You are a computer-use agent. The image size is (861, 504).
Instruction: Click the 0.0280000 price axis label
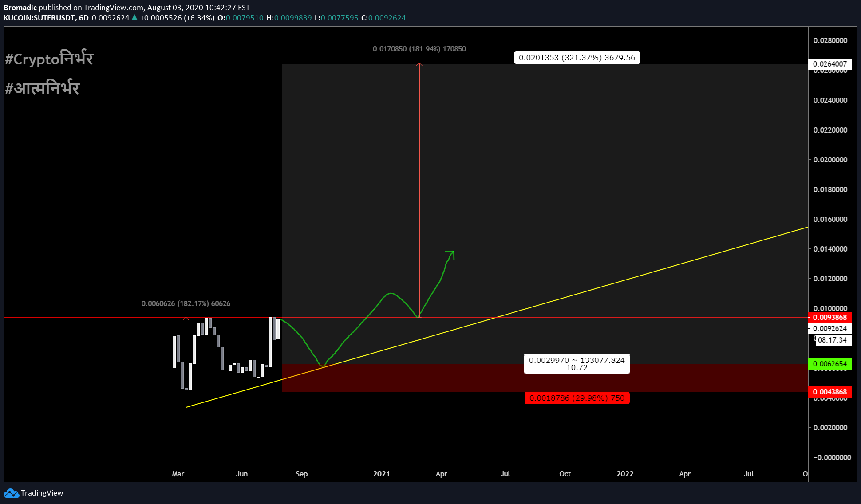830,40
